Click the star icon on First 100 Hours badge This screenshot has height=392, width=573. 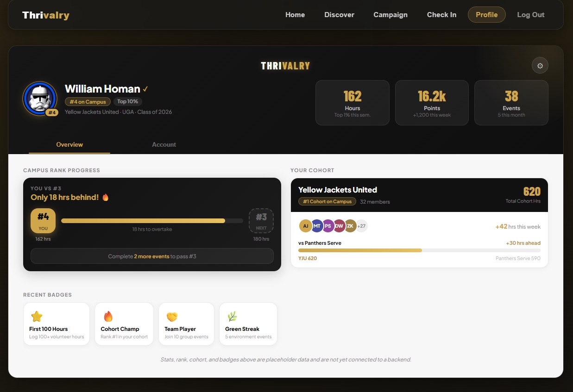pyautogui.click(x=37, y=317)
